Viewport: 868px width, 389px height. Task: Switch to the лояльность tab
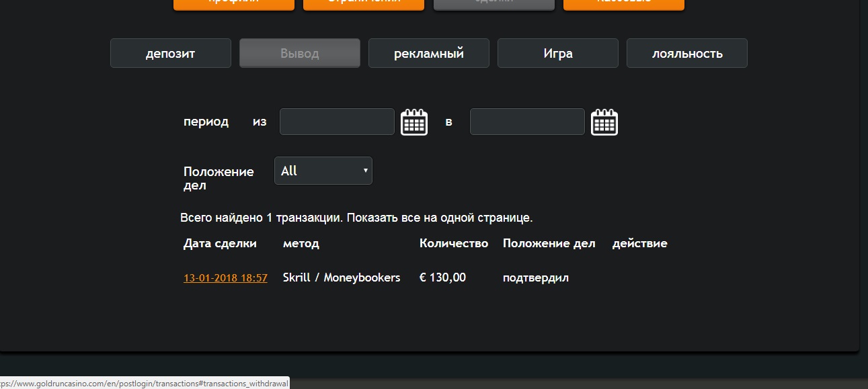(686, 52)
